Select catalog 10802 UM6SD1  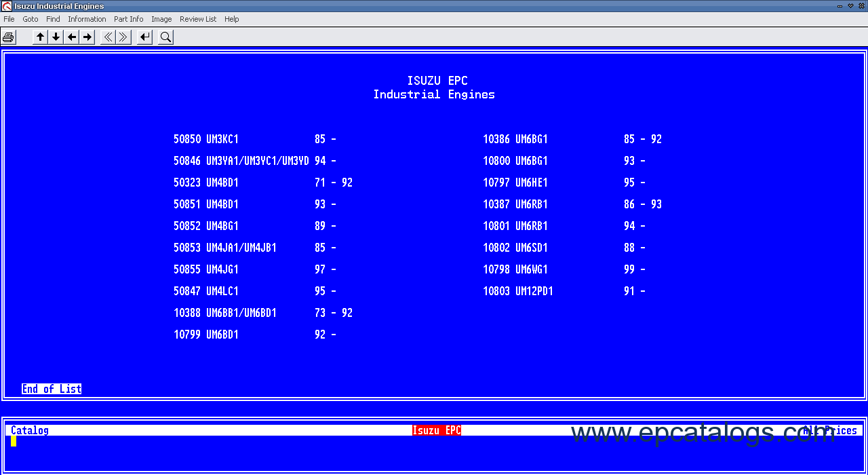(x=564, y=248)
